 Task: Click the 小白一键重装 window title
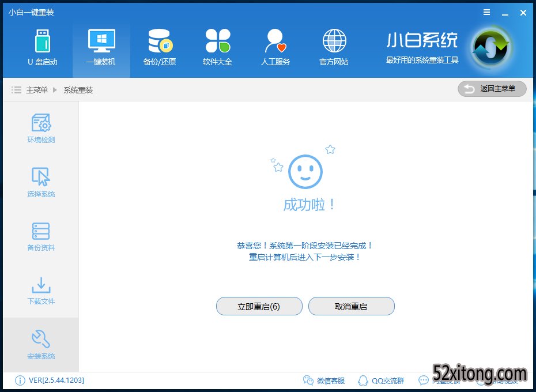(x=32, y=12)
